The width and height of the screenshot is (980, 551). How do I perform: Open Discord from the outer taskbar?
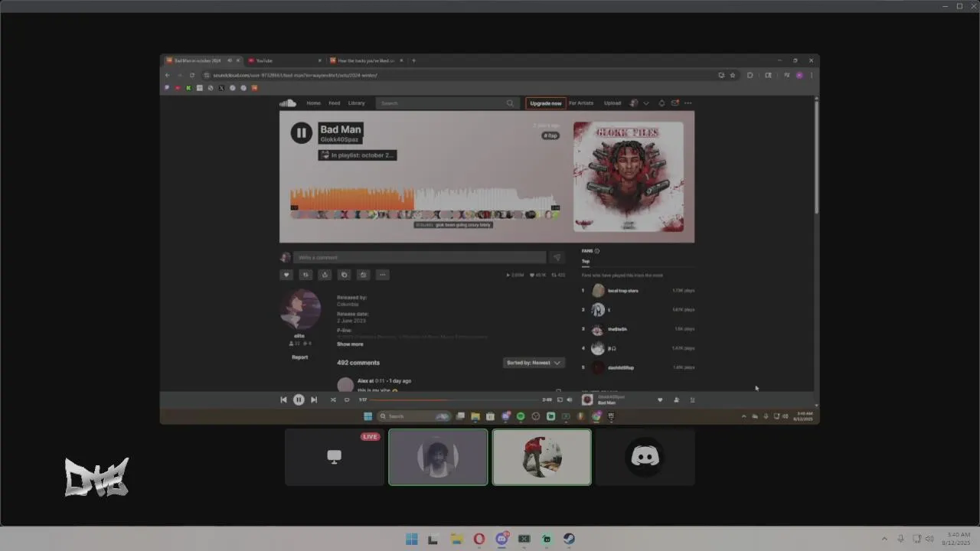tap(501, 539)
